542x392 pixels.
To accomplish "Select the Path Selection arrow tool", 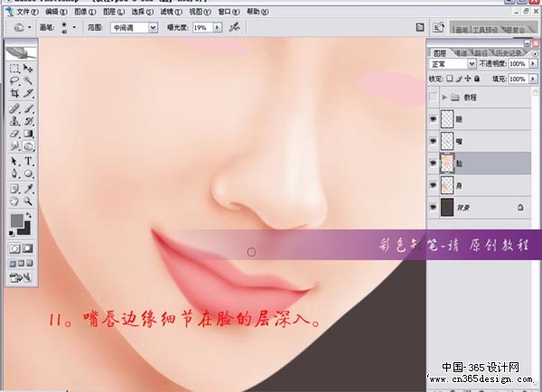I will (14, 161).
